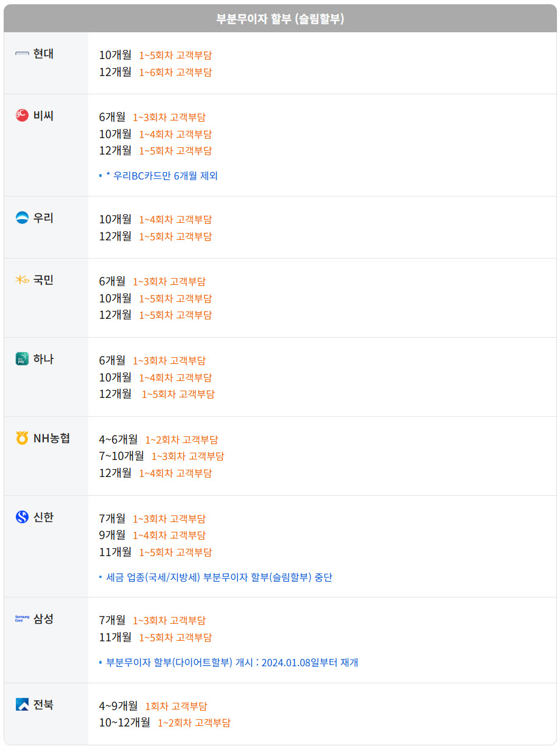This screenshot has width=560, height=749.
Task: Click the Jeonbuk bank logo icon
Action: coord(22,705)
